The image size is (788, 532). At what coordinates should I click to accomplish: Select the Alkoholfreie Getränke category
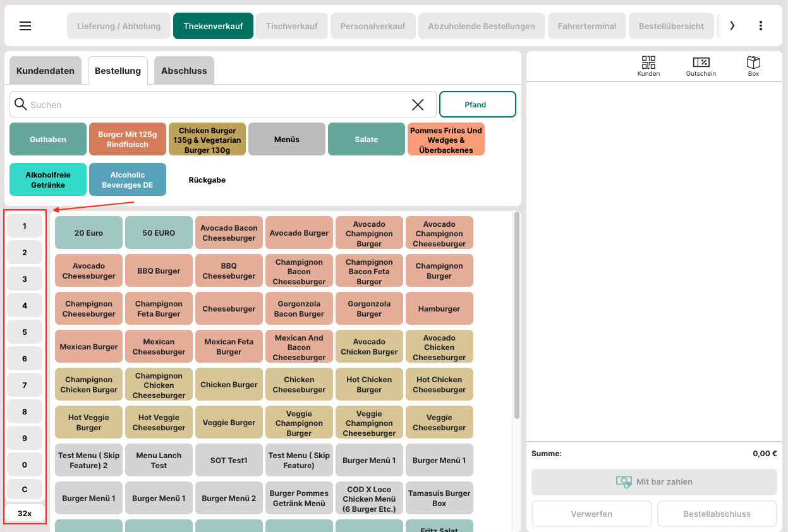(x=48, y=179)
